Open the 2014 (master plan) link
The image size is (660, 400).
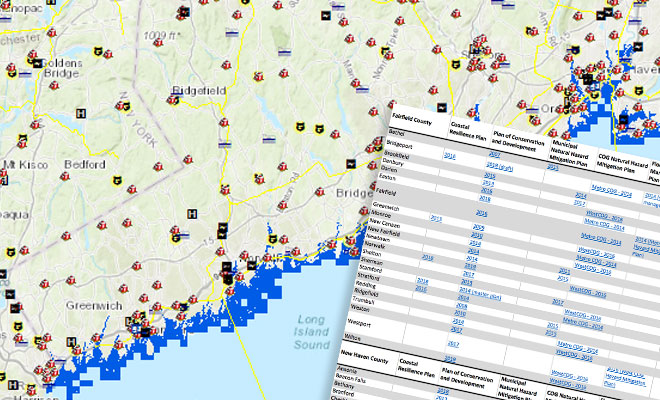pos(480,293)
